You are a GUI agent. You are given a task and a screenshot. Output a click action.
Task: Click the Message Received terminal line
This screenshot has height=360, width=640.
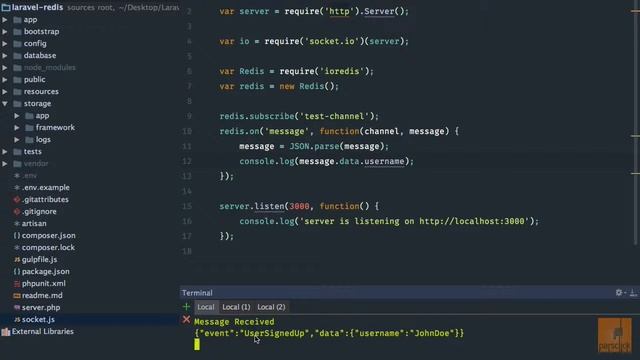[234, 322]
